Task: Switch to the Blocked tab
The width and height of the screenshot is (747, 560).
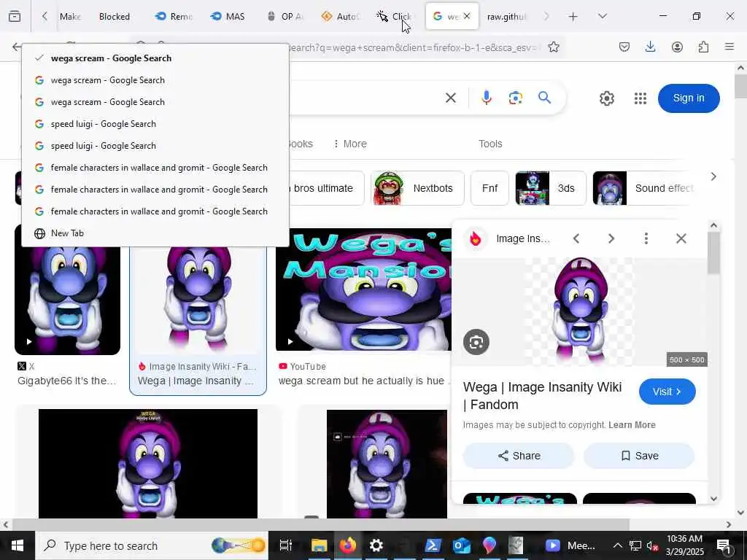Action: 115,17
